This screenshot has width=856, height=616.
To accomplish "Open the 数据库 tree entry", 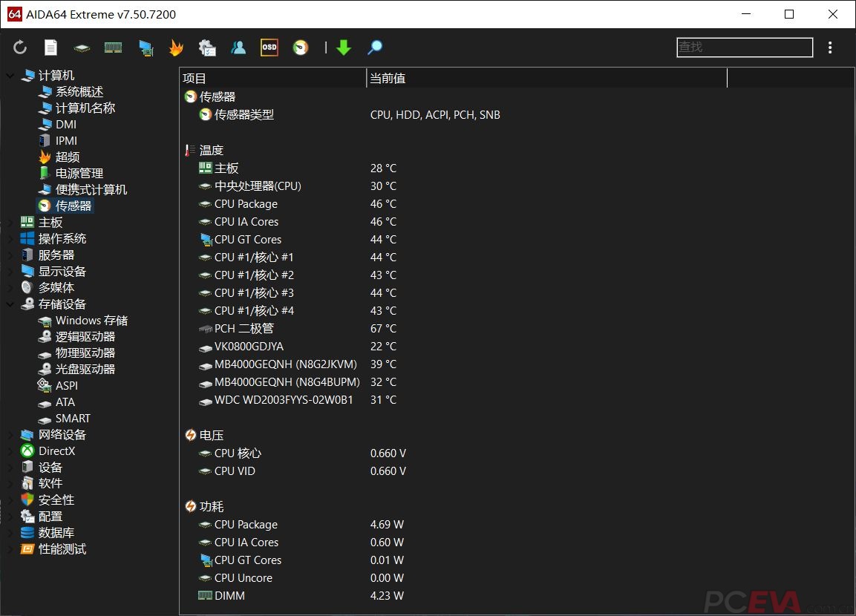I will point(56,533).
